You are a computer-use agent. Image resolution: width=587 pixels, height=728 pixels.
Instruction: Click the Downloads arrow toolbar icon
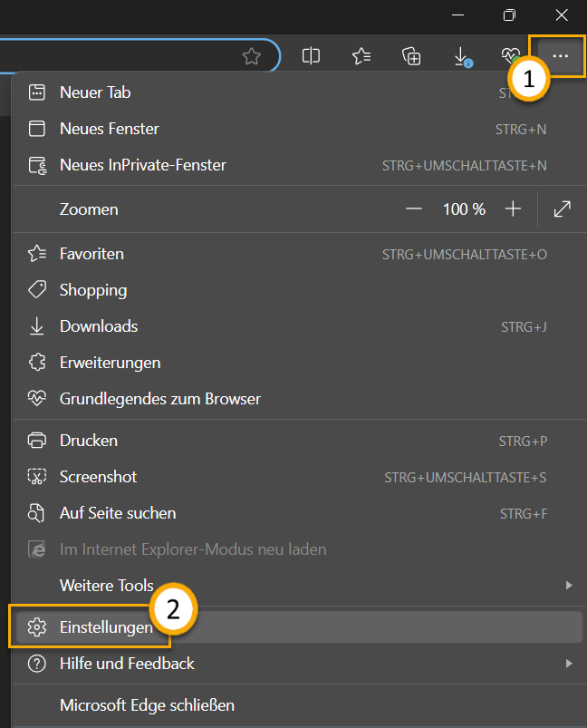pyautogui.click(x=462, y=56)
